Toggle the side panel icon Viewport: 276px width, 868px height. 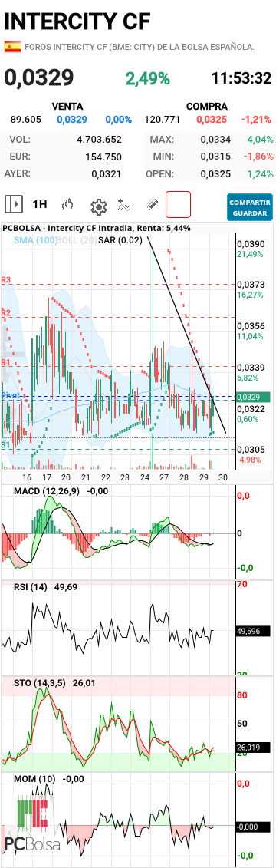tap(14, 205)
